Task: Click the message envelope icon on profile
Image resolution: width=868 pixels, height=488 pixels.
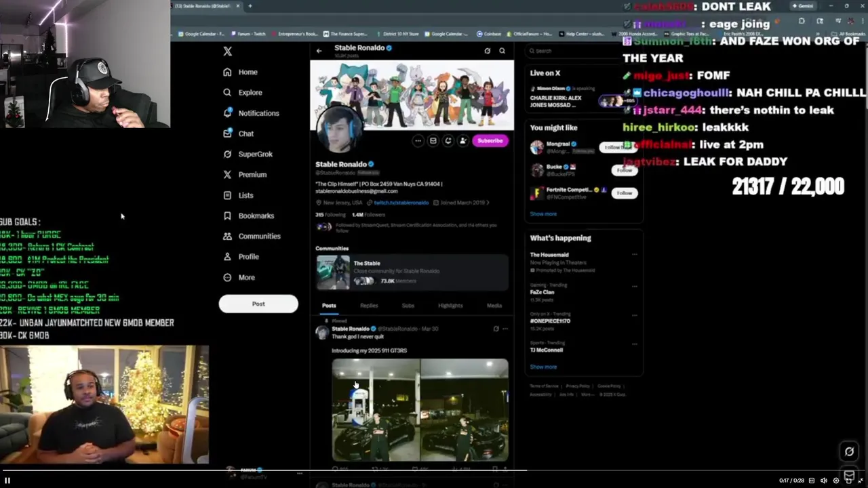Action: coord(433,140)
